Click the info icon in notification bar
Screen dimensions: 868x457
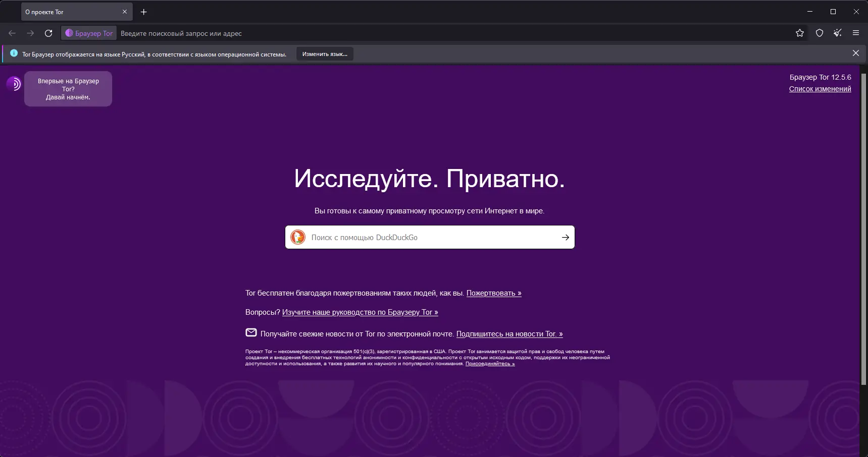coord(14,53)
